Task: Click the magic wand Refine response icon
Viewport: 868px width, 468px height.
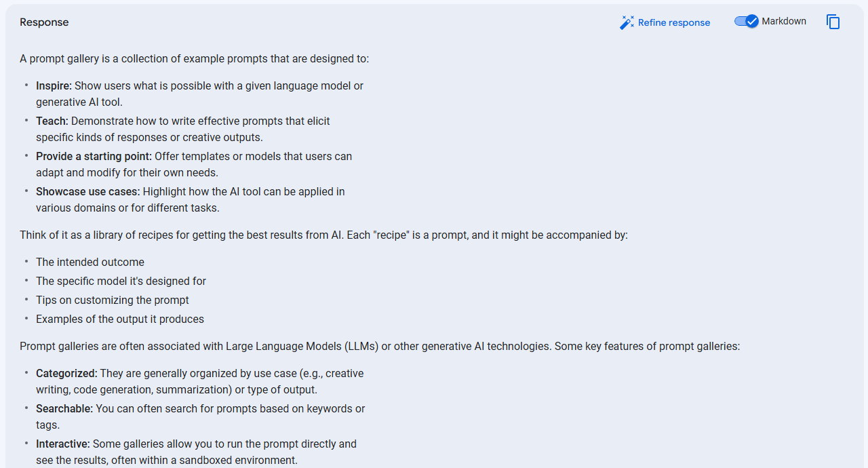Action: tap(627, 22)
